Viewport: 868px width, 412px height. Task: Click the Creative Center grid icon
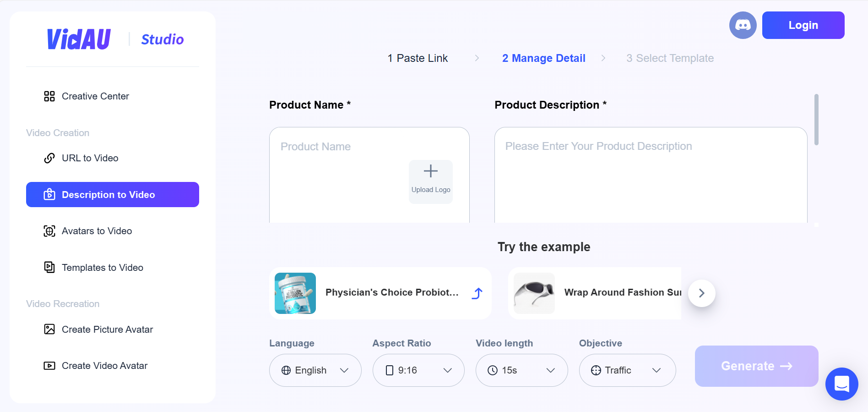(49, 96)
